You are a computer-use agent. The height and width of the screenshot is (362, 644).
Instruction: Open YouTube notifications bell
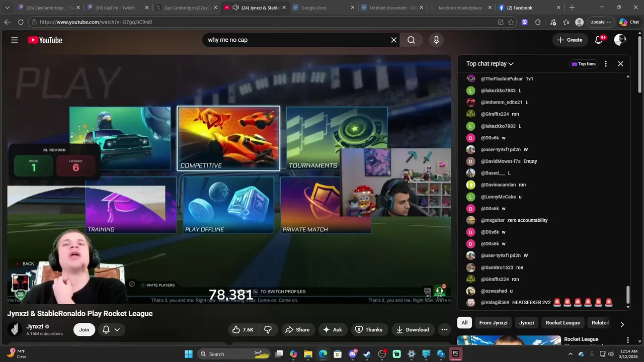point(598,40)
